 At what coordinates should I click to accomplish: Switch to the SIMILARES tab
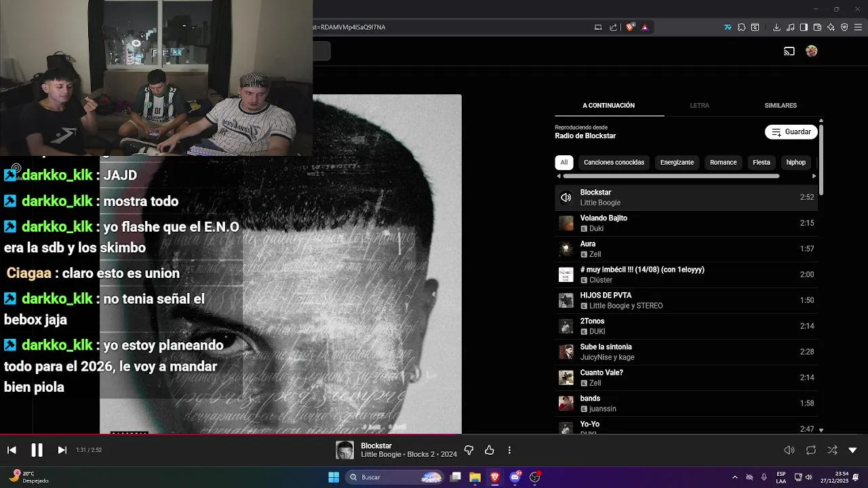pyautogui.click(x=781, y=106)
